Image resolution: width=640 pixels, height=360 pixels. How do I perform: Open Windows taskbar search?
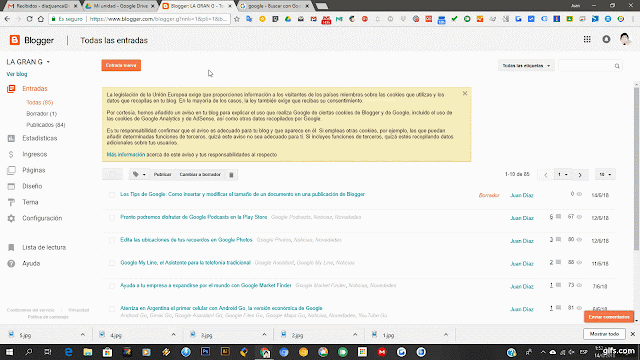[x=29, y=352]
